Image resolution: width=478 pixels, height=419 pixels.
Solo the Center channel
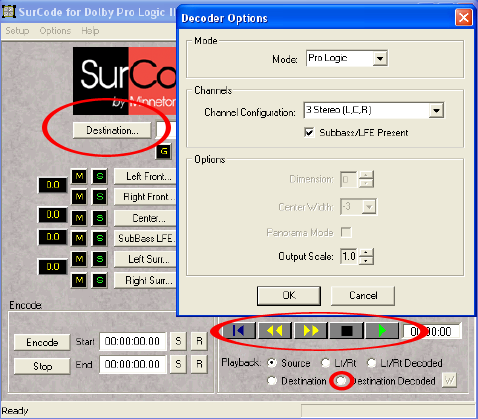pyautogui.click(x=100, y=218)
